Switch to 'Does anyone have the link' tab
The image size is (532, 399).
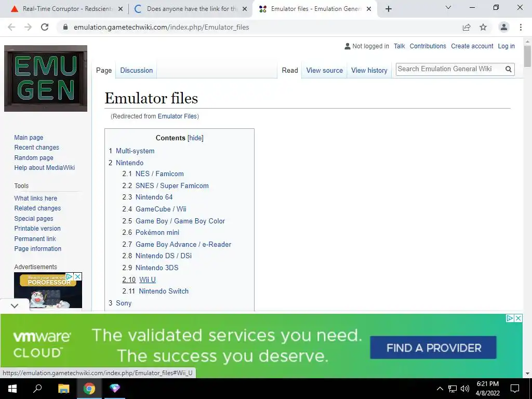click(x=190, y=9)
